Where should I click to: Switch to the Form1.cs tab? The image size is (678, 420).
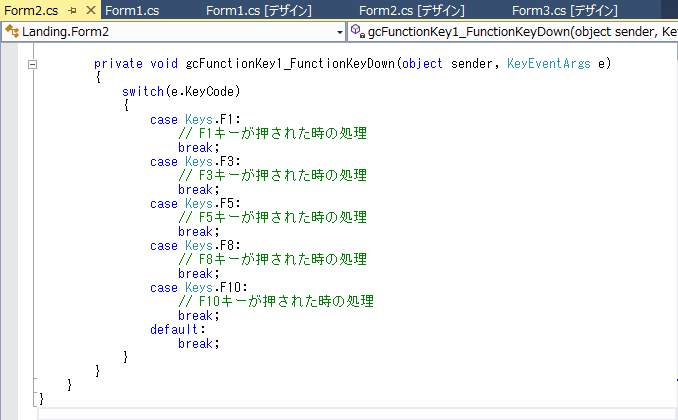click(x=132, y=10)
